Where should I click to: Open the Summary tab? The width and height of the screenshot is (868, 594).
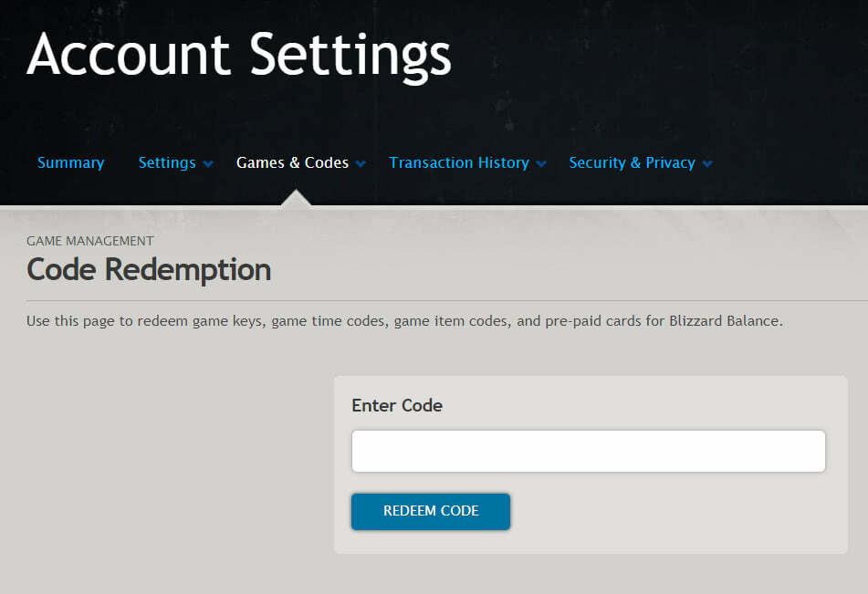pyautogui.click(x=70, y=162)
